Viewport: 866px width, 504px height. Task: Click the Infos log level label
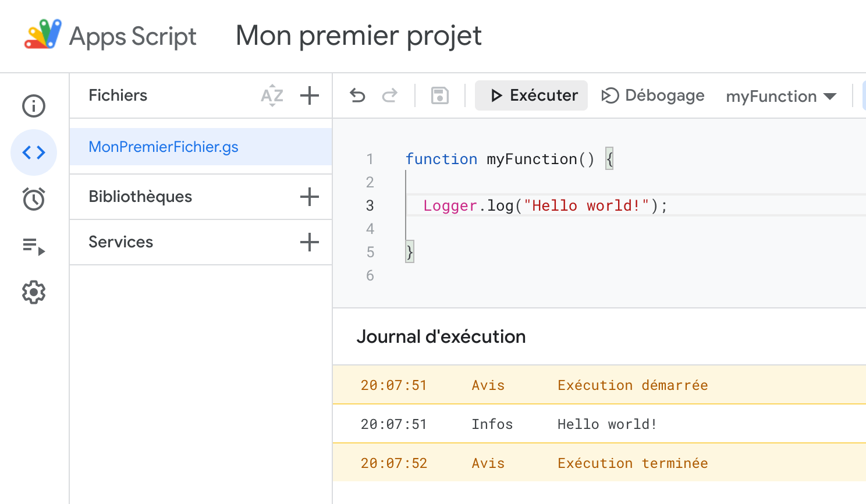click(492, 424)
